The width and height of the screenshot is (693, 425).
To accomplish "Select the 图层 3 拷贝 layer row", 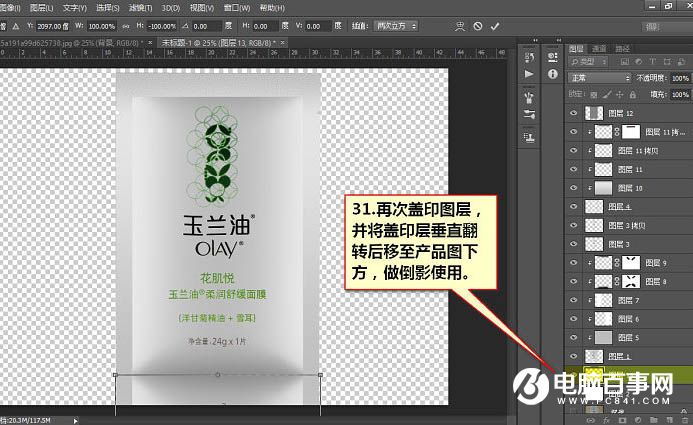I will coord(628,225).
